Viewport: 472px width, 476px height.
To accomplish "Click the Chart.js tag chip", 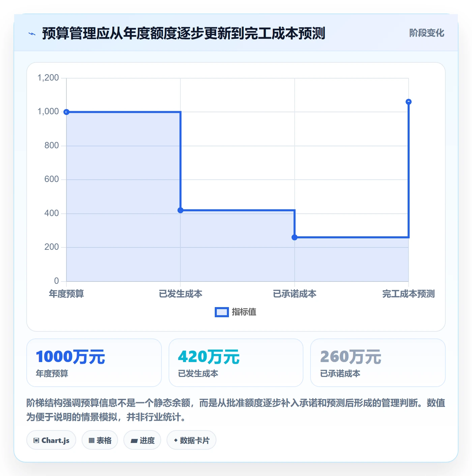I will pyautogui.click(x=51, y=440).
